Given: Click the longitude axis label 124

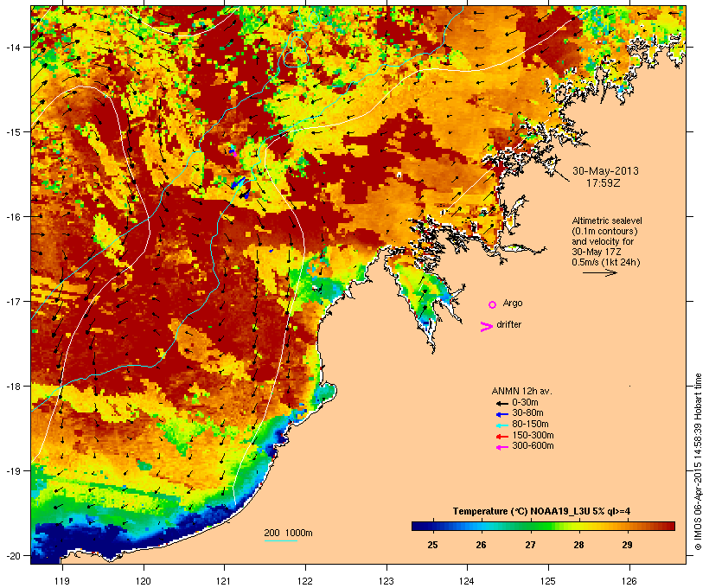Looking at the screenshot, I should tap(467, 581).
